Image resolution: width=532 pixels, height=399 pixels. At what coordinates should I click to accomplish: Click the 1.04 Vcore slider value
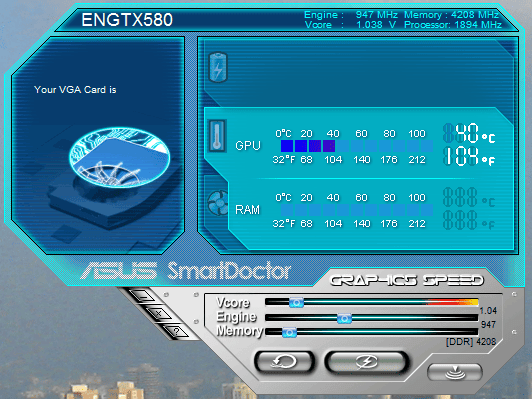488,310
